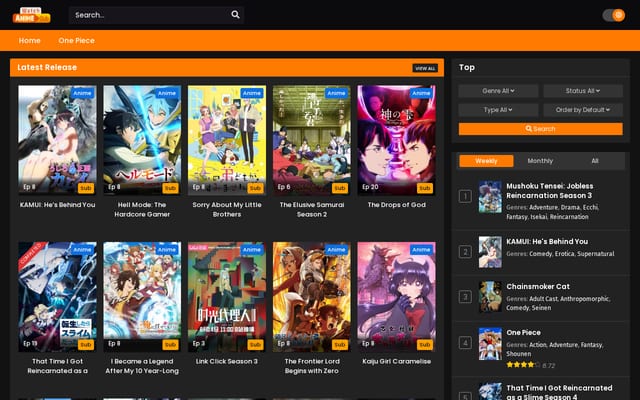Click Kaiju Girl Caramelise title link
640x400 pixels.
pos(396,362)
